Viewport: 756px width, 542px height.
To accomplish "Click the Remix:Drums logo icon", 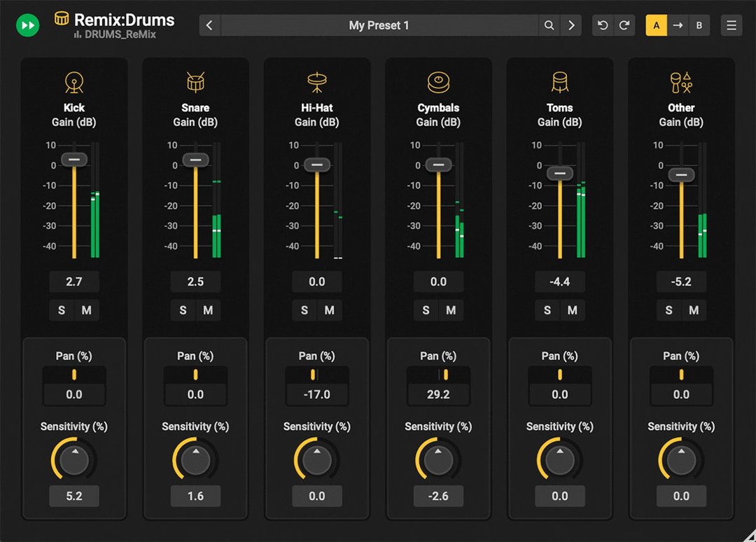I will (x=62, y=20).
